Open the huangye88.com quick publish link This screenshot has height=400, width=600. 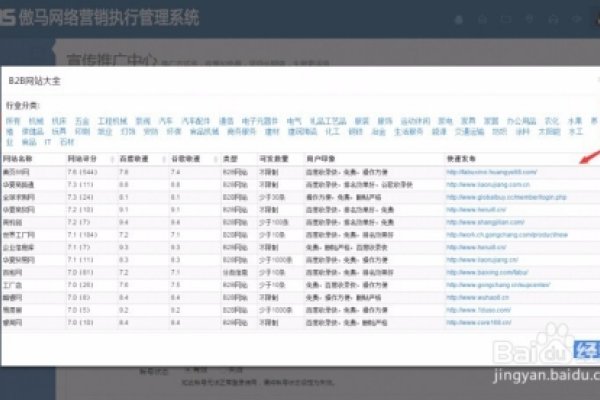click(492, 172)
